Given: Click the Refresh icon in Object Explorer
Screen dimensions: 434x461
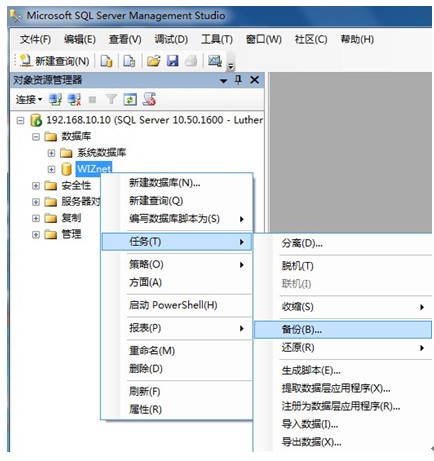Looking at the screenshot, I should point(130,99).
